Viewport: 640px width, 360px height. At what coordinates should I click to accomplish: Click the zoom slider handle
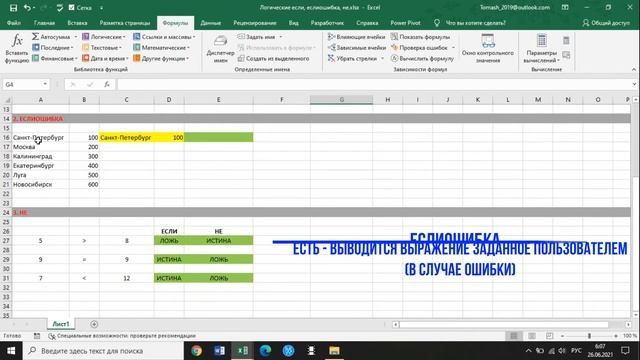coord(589,336)
